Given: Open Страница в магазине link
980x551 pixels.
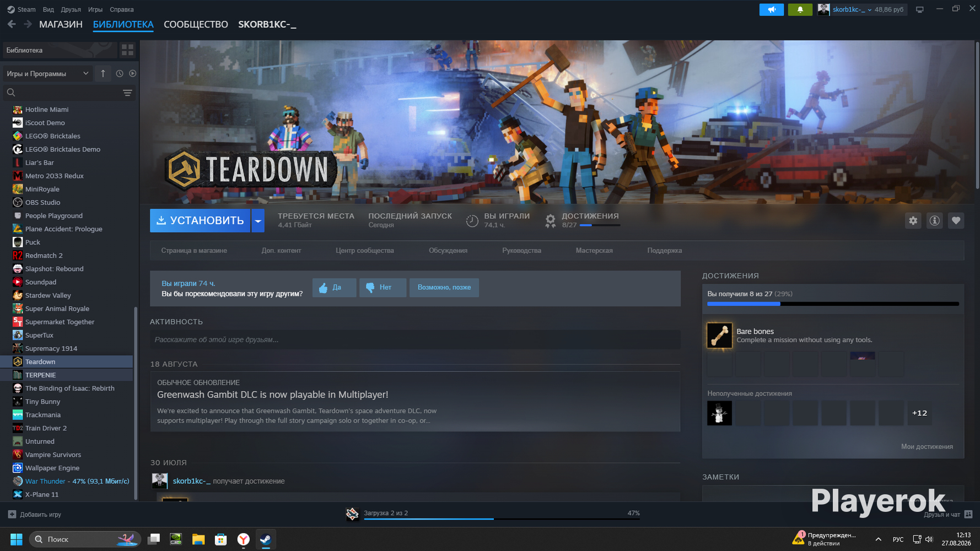Looking at the screenshot, I should coord(194,250).
